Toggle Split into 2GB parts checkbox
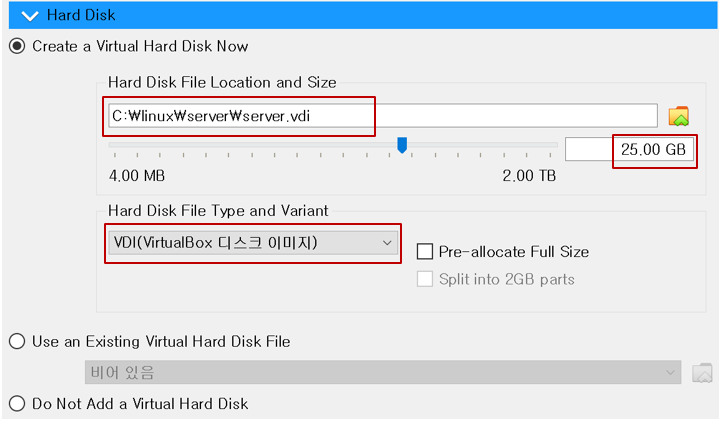Viewport: 719px width, 421px height. coord(424,279)
